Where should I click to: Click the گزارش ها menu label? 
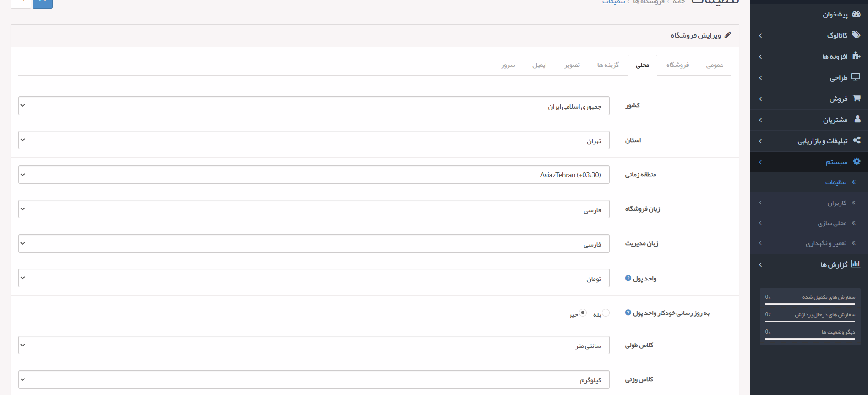coord(834,265)
